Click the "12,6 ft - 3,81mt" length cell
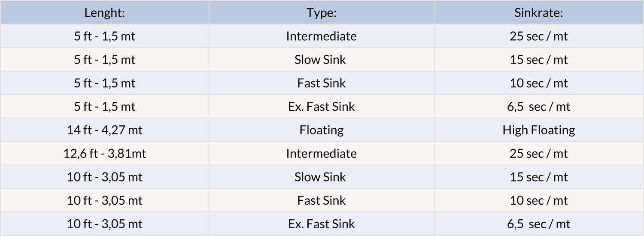644x236 pixels. [104, 154]
